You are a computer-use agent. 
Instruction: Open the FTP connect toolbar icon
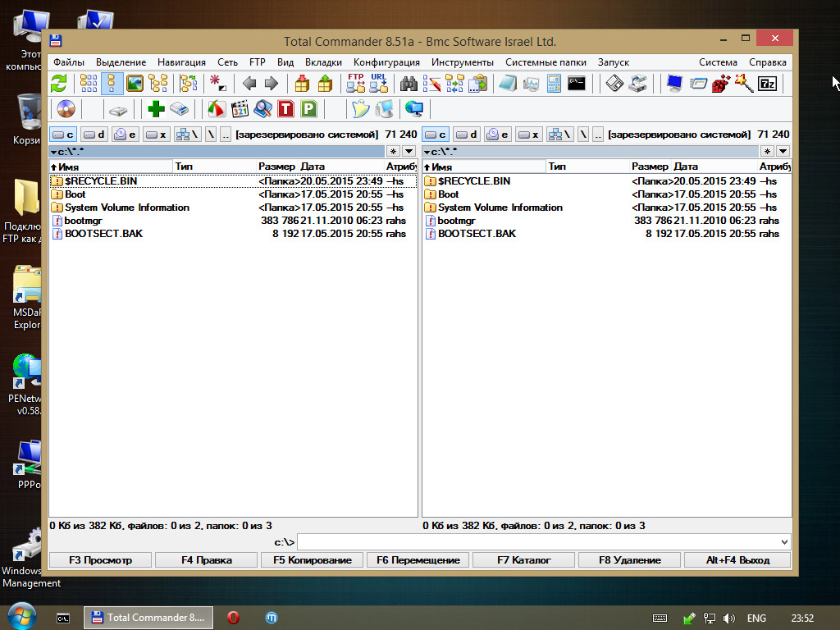coord(355,83)
